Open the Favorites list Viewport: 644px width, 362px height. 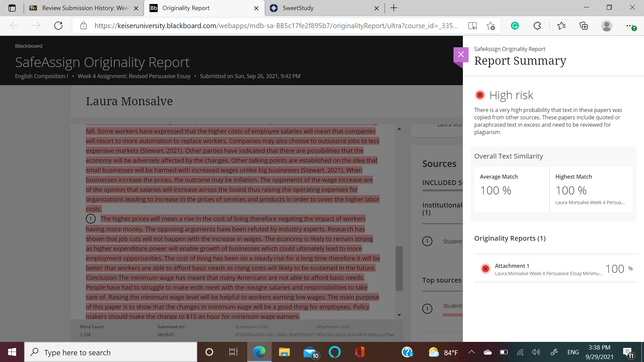pos(561,26)
